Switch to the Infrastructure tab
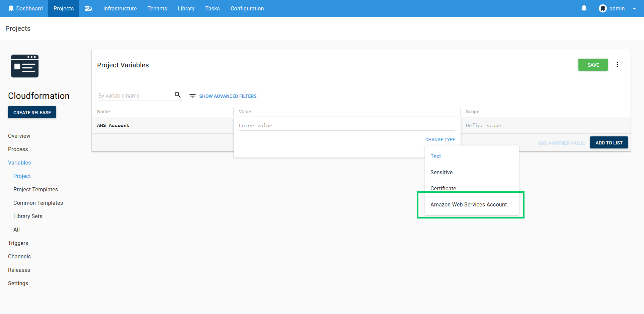The image size is (644, 314). click(x=120, y=8)
